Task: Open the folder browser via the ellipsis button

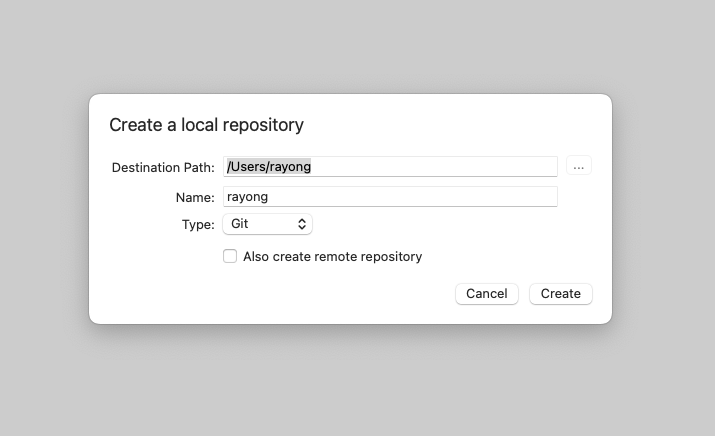Action: 579,166
